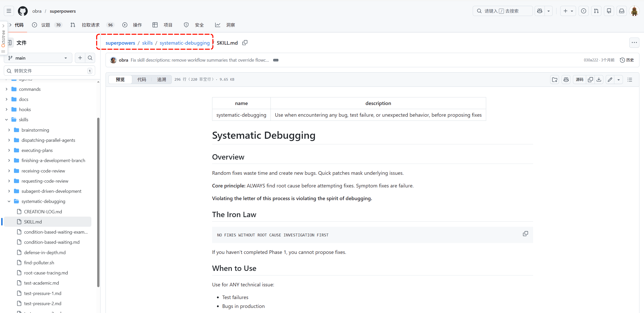Expand the brainstorming folder
Viewport: 644px width, 313px height.
(x=9, y=130)
